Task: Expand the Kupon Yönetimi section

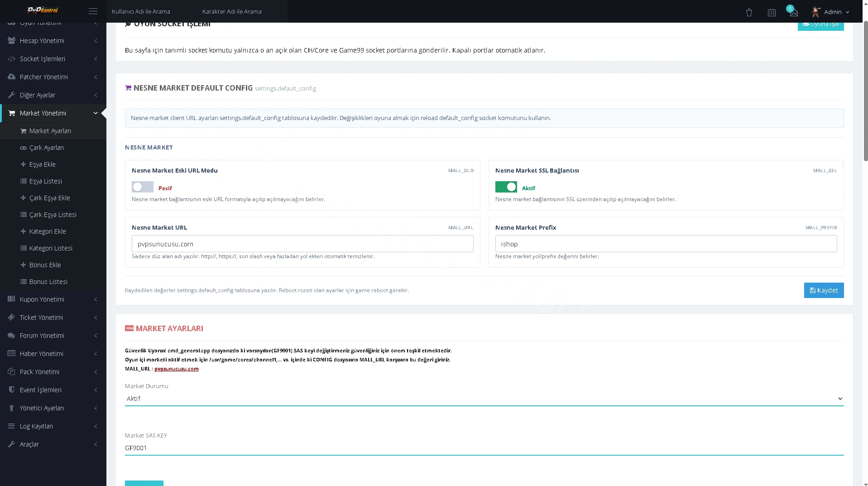Action: click(x=53, y=299)
